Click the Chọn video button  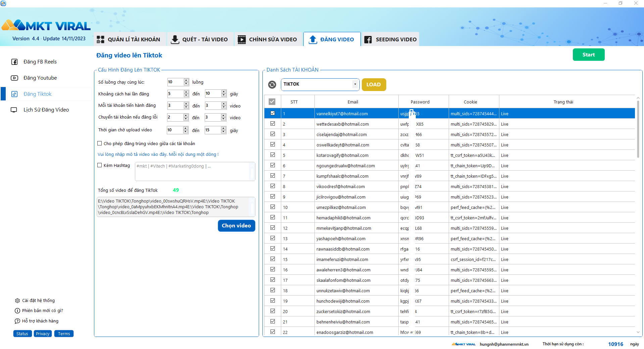pyautogui.click(x=236, y=226)
